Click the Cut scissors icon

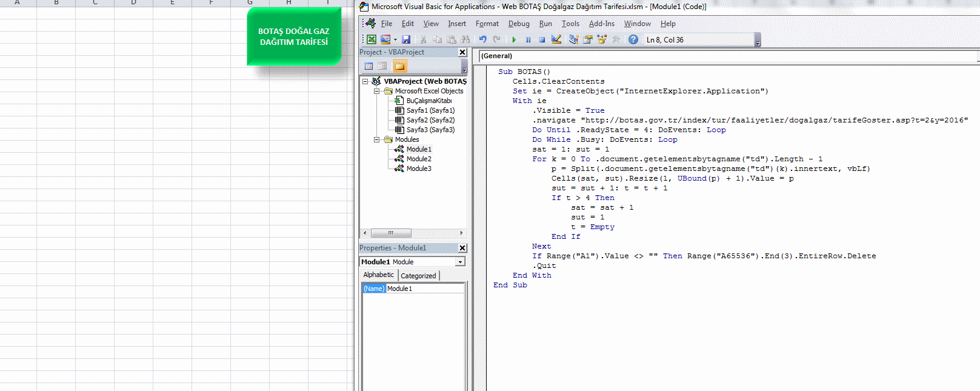point(423,39)
